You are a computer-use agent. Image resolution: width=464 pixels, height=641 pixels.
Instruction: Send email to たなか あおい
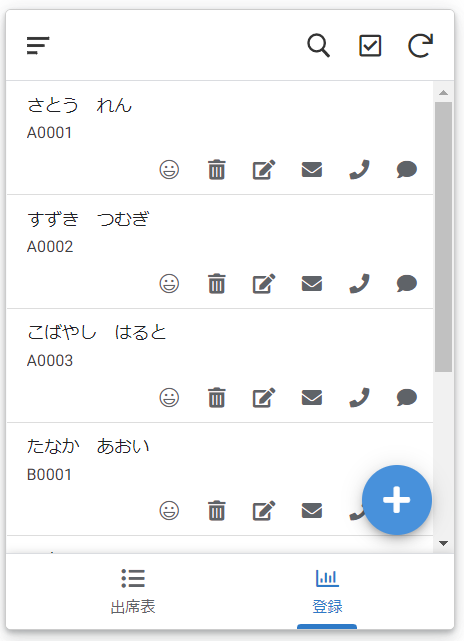312,511
